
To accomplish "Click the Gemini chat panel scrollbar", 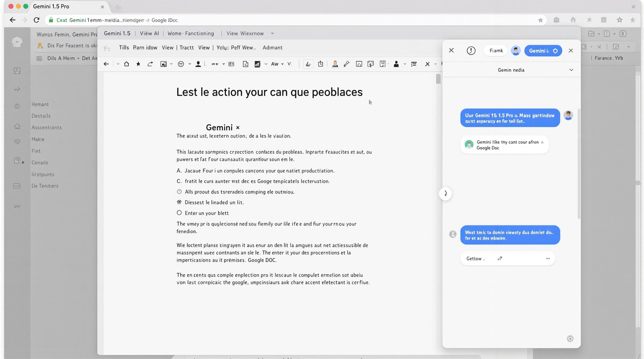I will pos(579,164).
